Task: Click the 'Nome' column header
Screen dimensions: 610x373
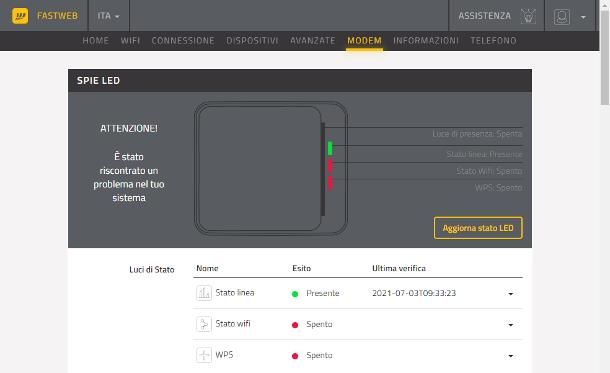Action: [207, 268]
